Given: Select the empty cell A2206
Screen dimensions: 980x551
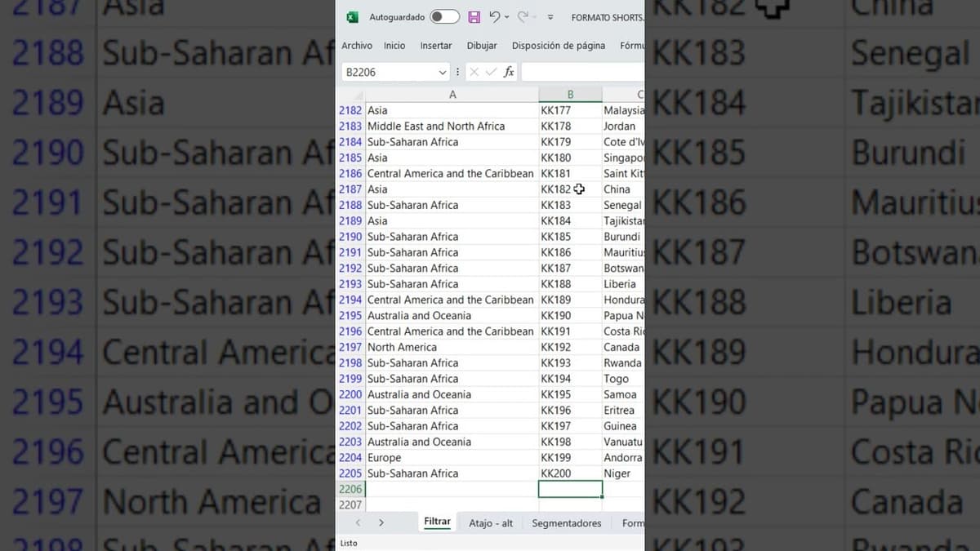Looking at the screenshot, I should click(x=452, y=489).
